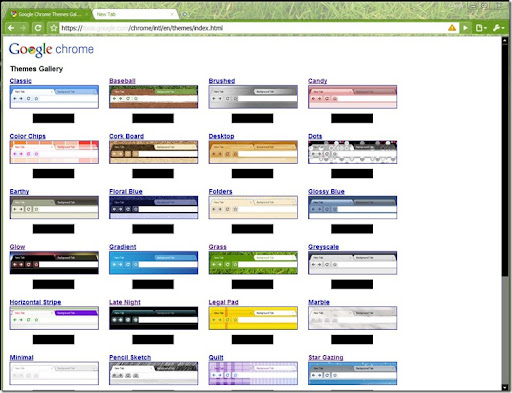Open the Cork Board theme link
This screenshot has width=512, height=393.
(127, 136)
